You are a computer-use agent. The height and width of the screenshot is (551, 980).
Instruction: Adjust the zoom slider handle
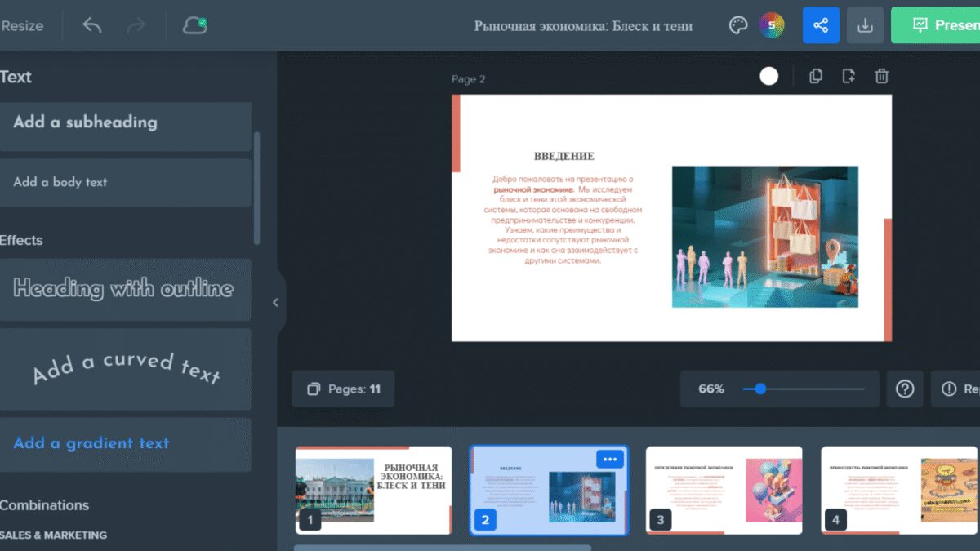760,389
